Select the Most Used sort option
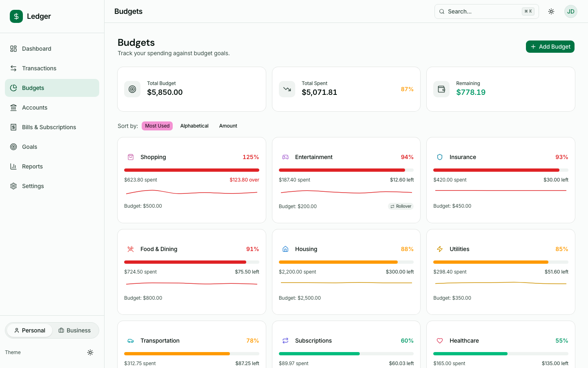This screenshot has width=588, height=368. click(157, 126)
